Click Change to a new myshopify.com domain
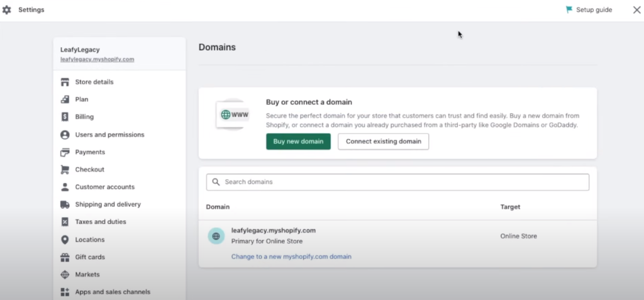Screen dimensions: 644x300 click(291, 257)
